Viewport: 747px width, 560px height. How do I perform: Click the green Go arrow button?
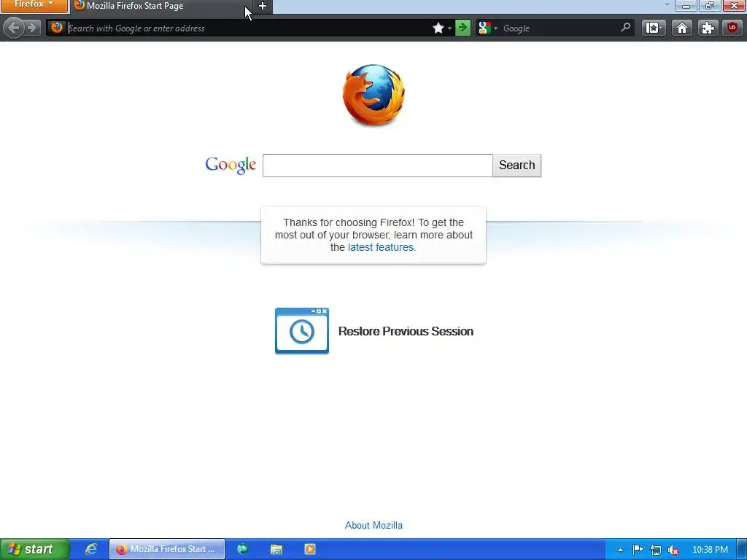[x=462, y=28]
